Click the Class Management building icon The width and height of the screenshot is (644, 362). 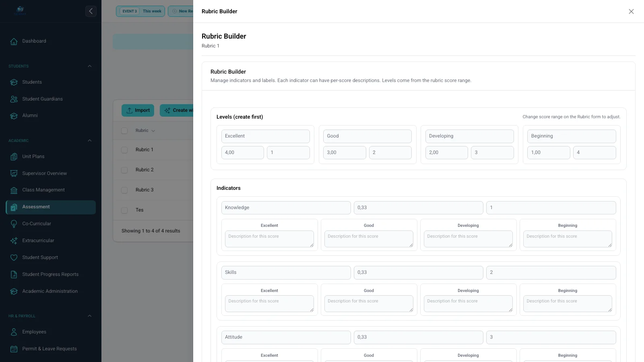point(14,190)
